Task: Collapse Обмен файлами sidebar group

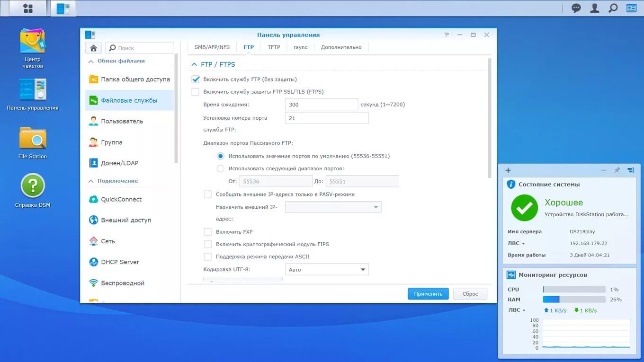Action: click(x=91, y=61)
